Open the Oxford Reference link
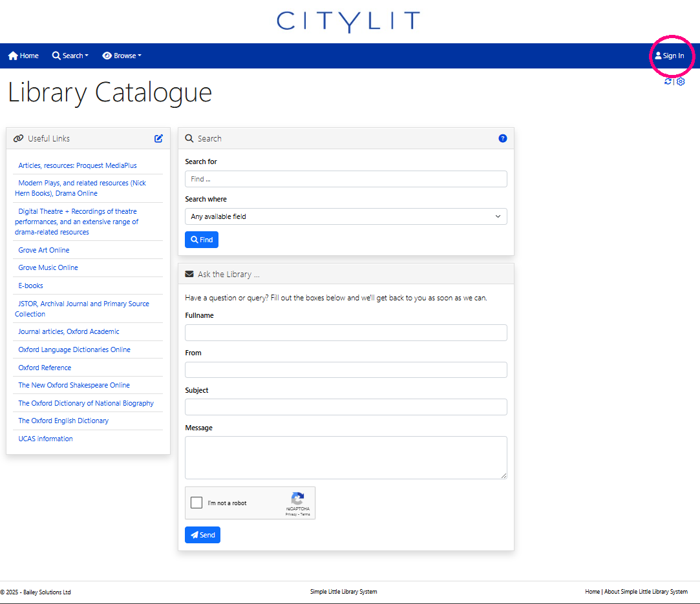The height and width of the screenshot is (604, 700). (45, 368)
